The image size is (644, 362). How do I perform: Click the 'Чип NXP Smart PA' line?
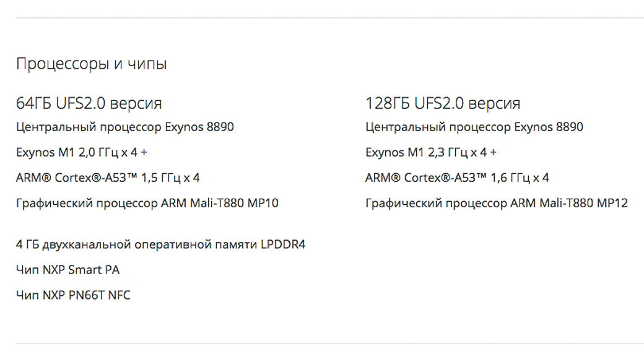(x=67, y=270)
